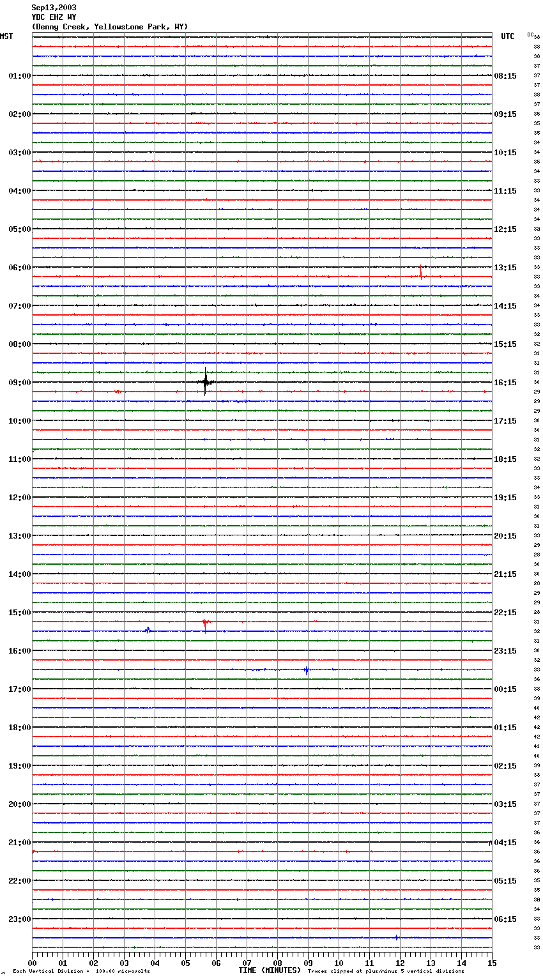Click the 16:15 UTC time label
Image resolution: width=543 pixels, height=980 pixels.
pyautogui.click(x=505, y=383)
